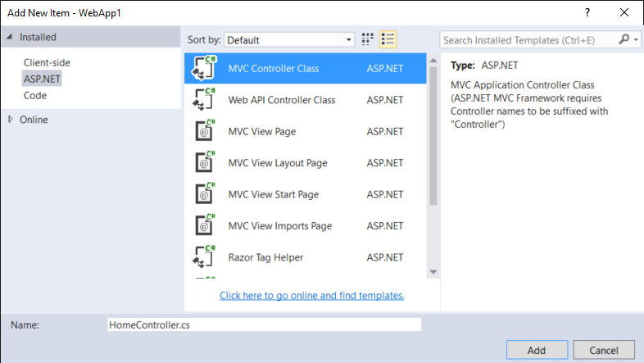Click the MVC Controller Class template icon

204,69
